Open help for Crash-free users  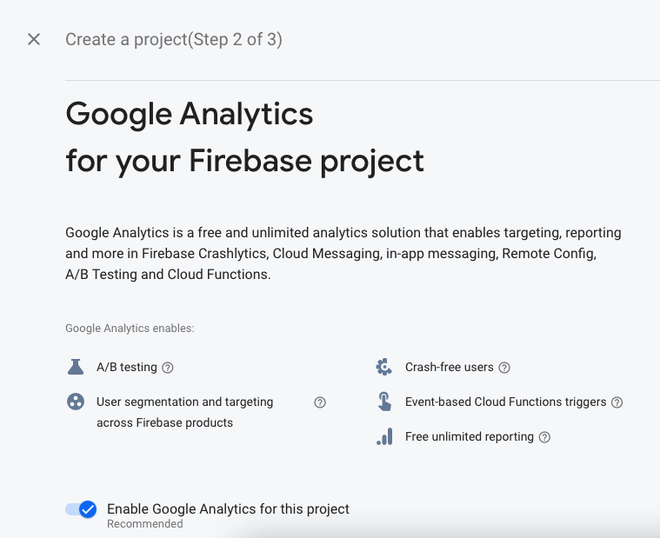(x=504, y=368)
